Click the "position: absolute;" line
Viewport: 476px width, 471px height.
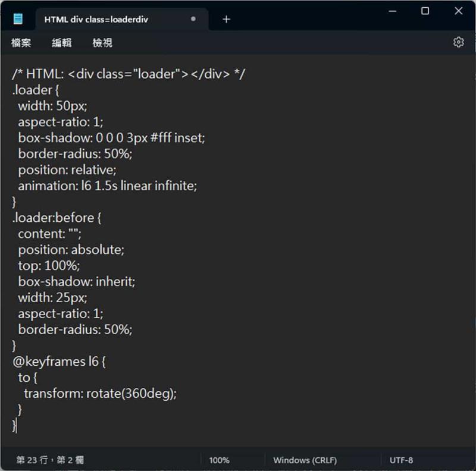click(x=71, y=250)
